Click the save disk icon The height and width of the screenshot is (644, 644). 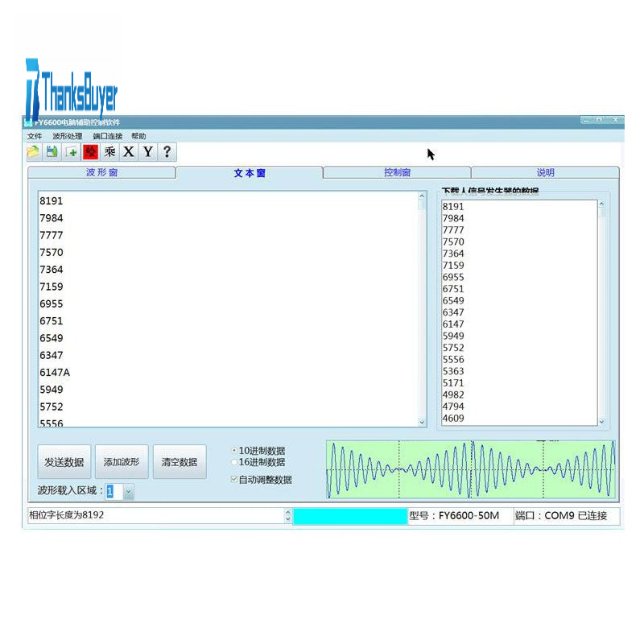click(52, 152)
